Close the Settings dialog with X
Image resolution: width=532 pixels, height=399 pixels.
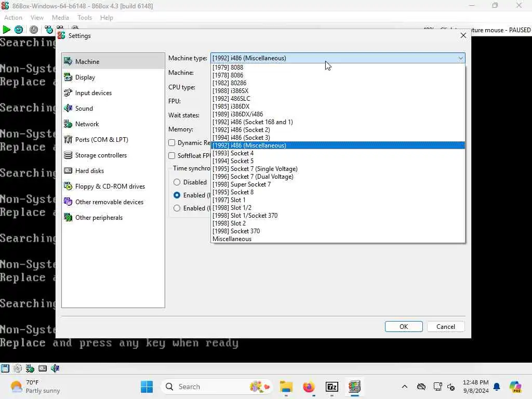coord(463,36)
